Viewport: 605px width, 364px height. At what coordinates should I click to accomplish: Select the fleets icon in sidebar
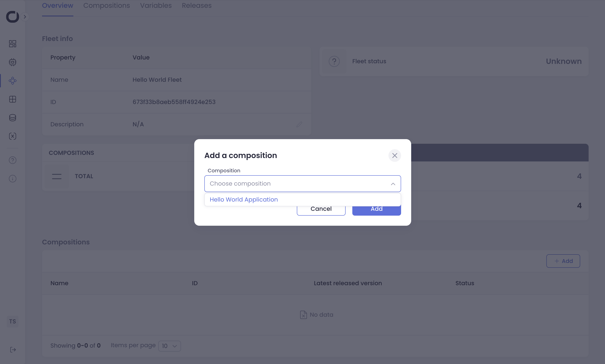13,81
